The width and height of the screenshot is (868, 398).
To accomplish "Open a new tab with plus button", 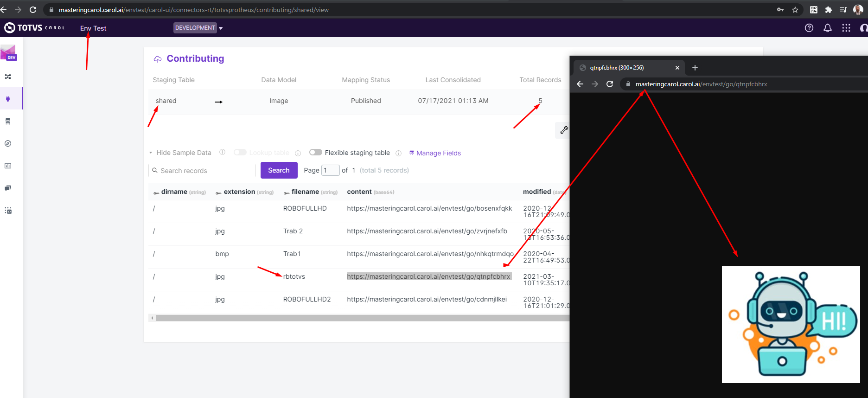I will click(x=695, y=68).
